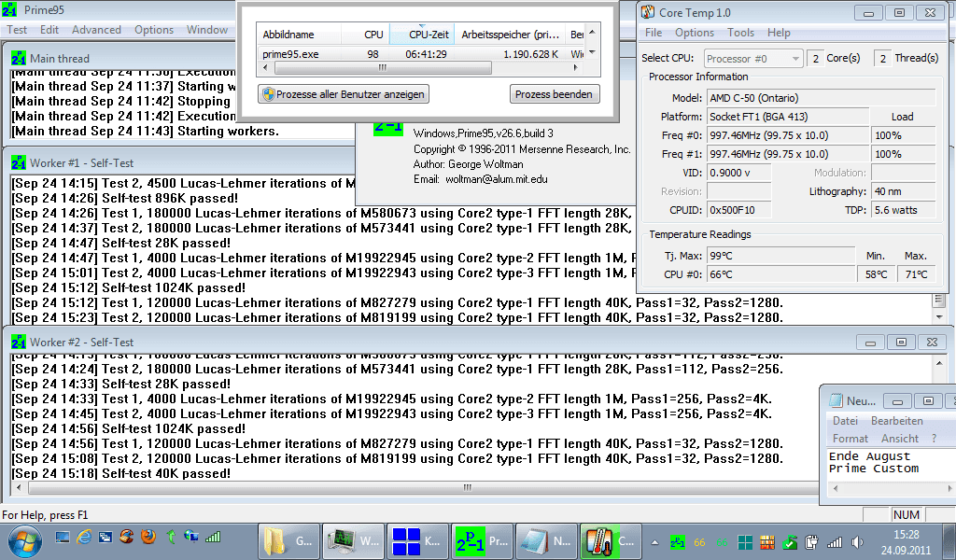The image size is (956, 560).
Task: Click the green arrow quick launch icon
Action: pyautogui.click(x=172, y=537)
